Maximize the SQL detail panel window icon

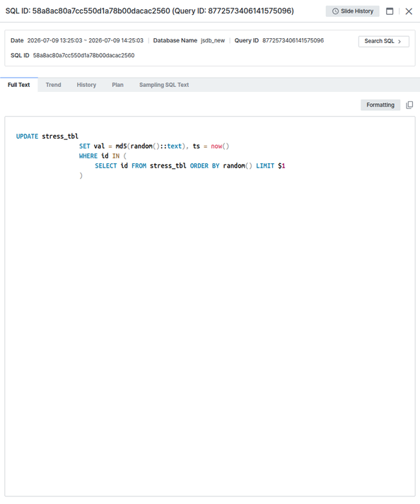[x=390, y=11]
